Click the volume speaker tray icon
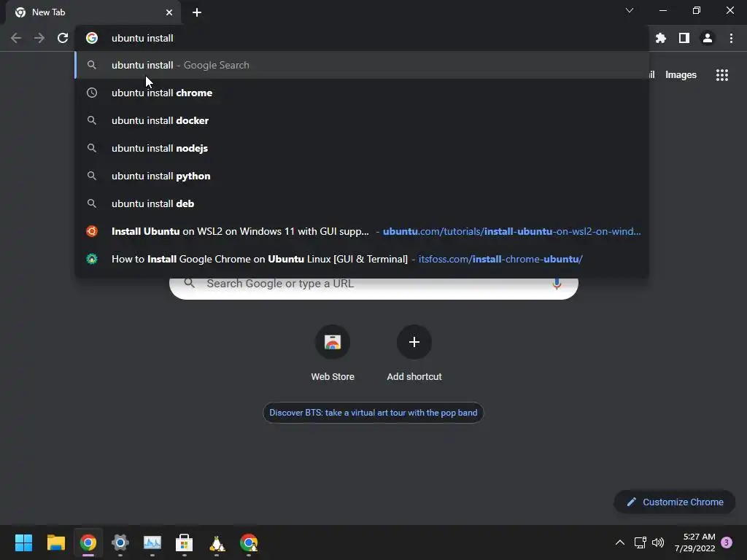The width and height of the screenshot is (747, 560). (658, 542)
